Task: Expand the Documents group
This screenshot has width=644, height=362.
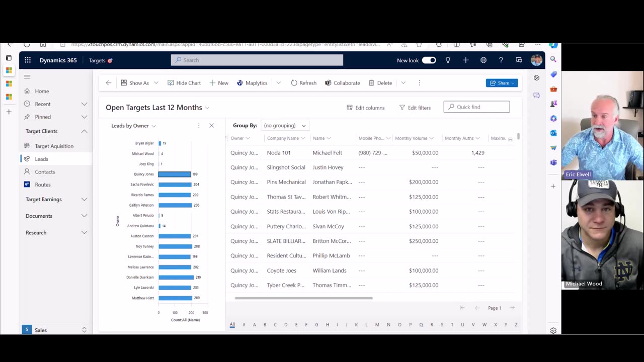Action: point(84,216)
